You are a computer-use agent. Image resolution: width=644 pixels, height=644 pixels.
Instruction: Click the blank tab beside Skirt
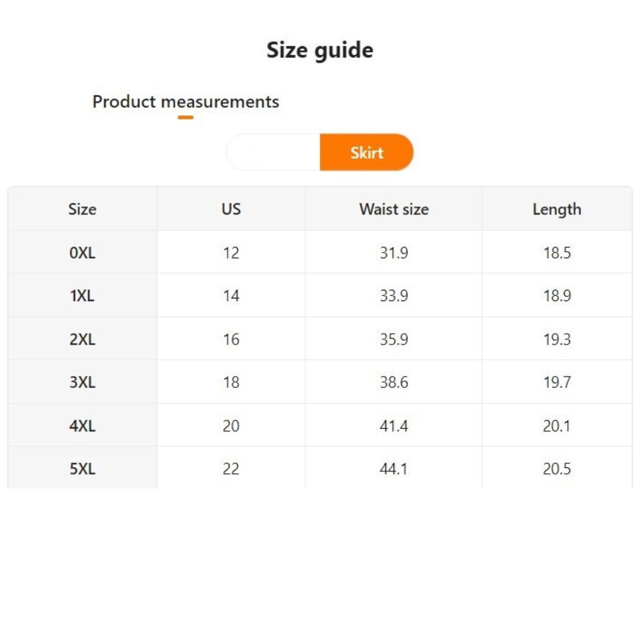(273, 152)
